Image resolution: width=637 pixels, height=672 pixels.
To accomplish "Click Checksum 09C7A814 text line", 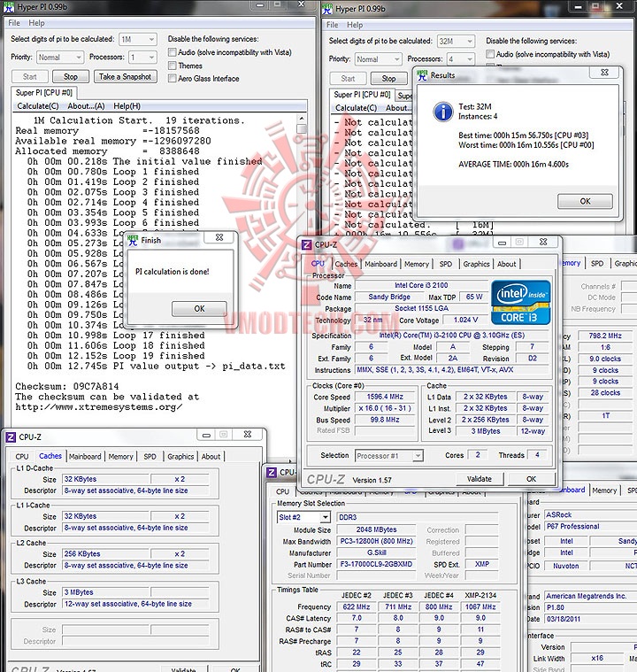I will [67, 386].
